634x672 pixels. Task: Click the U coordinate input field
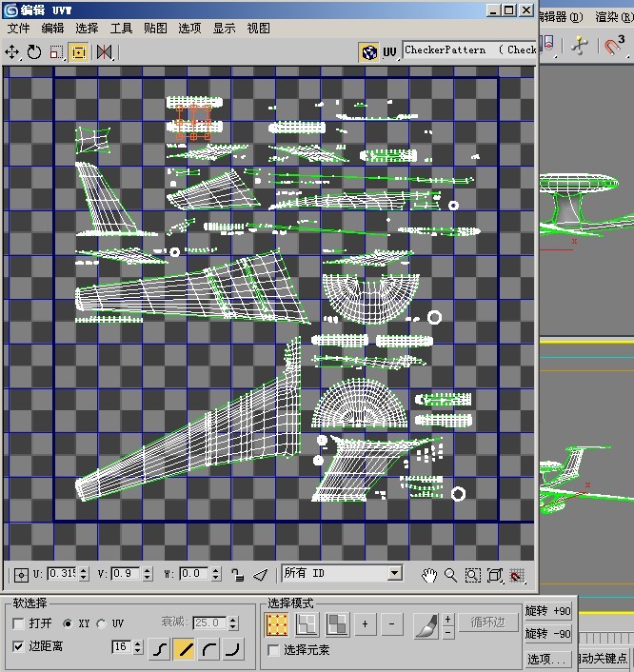61,574
